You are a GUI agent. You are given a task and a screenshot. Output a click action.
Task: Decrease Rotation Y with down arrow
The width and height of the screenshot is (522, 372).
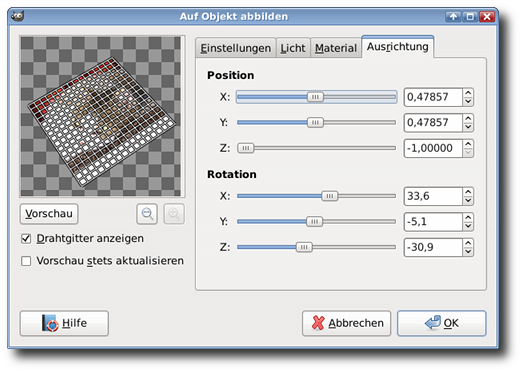point(468,226)
